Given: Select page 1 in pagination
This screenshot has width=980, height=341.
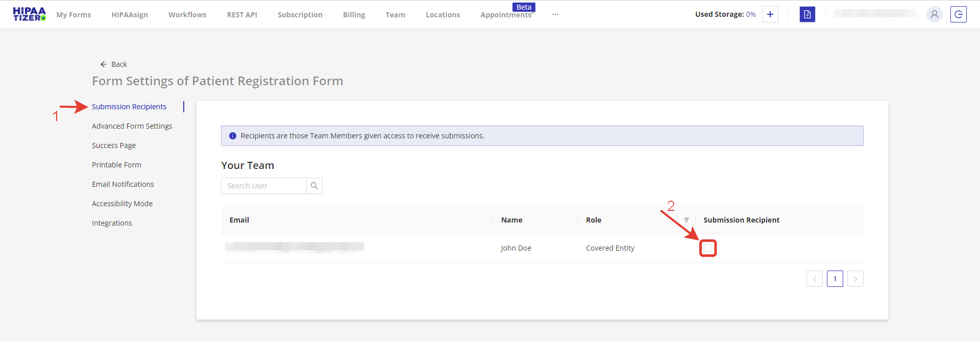Looking at the screenshot, I should tap(835, 279).
